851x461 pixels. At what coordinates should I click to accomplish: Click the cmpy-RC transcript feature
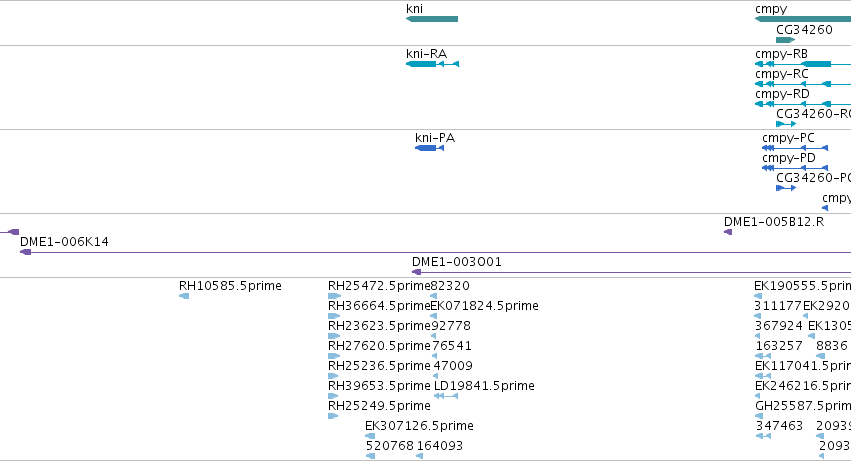pyautogui.click(x=803, y=84)
